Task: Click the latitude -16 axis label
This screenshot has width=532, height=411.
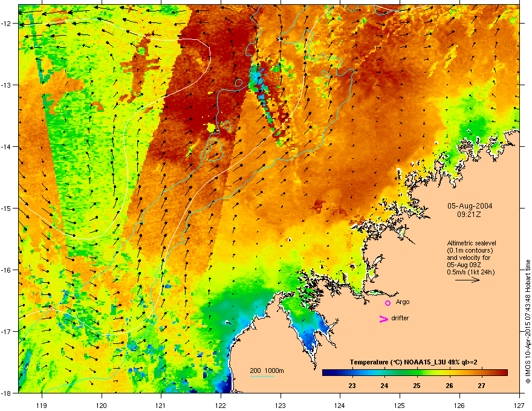Action: (x=7, y=270)
